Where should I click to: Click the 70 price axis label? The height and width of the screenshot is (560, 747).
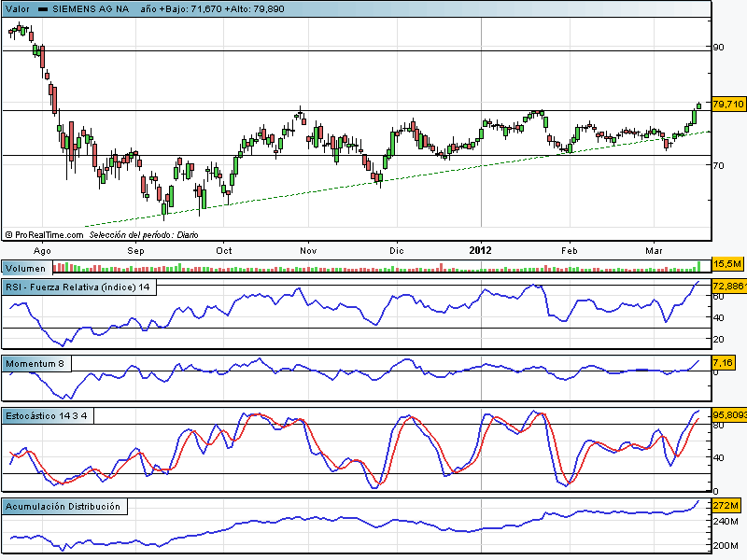[x=718, y=166]
